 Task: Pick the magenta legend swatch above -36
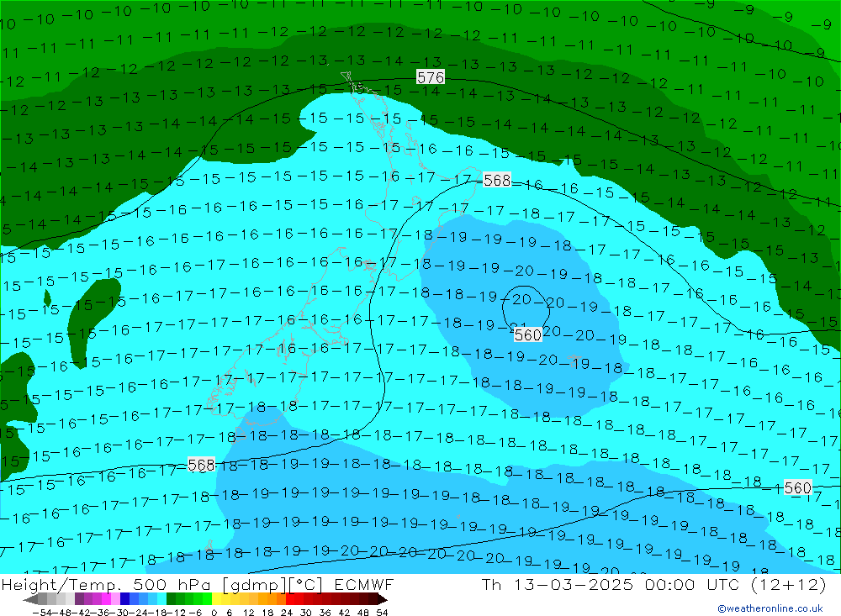[106, 599]
